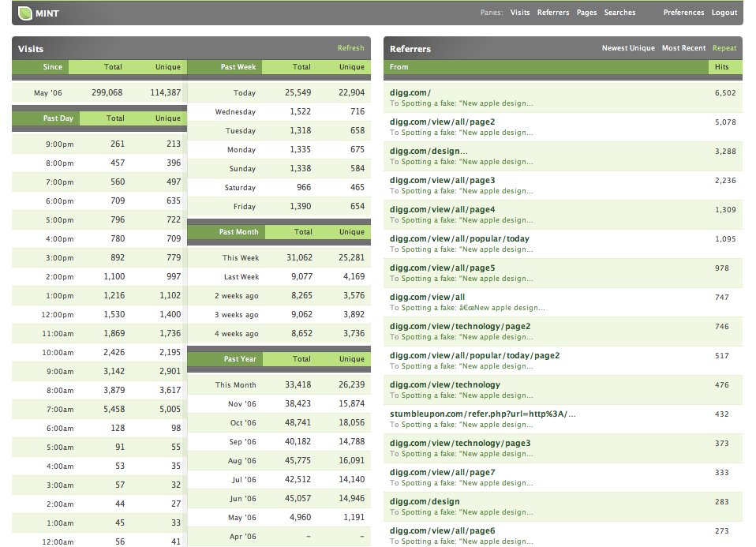Open the digg.com/view/technology/page3 referrer
This screenshot has height=547, width=756.
coord(460,444)
